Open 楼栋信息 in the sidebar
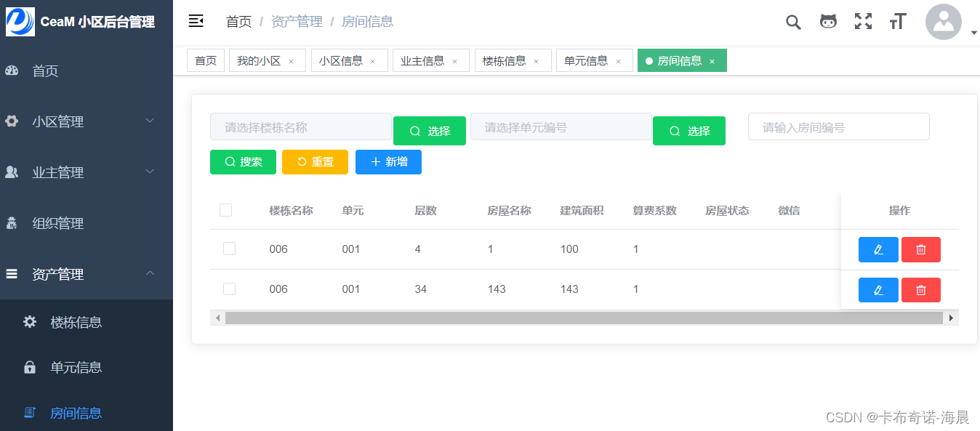980x431 pixels. coord(87,322)
